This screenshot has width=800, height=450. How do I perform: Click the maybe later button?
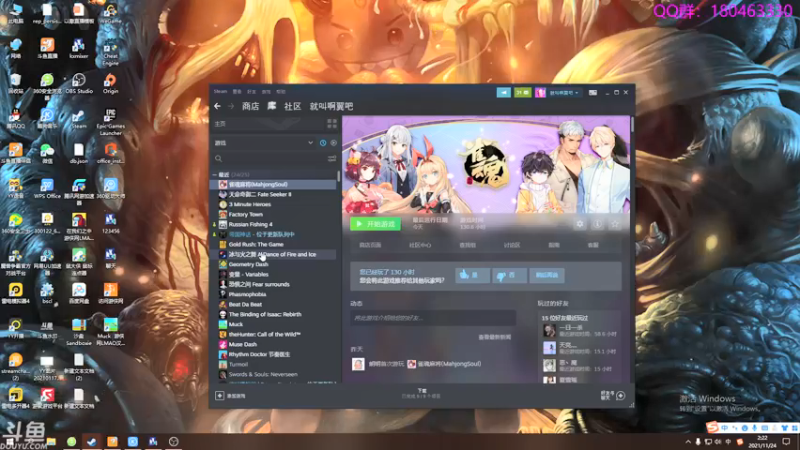(546, 275)
